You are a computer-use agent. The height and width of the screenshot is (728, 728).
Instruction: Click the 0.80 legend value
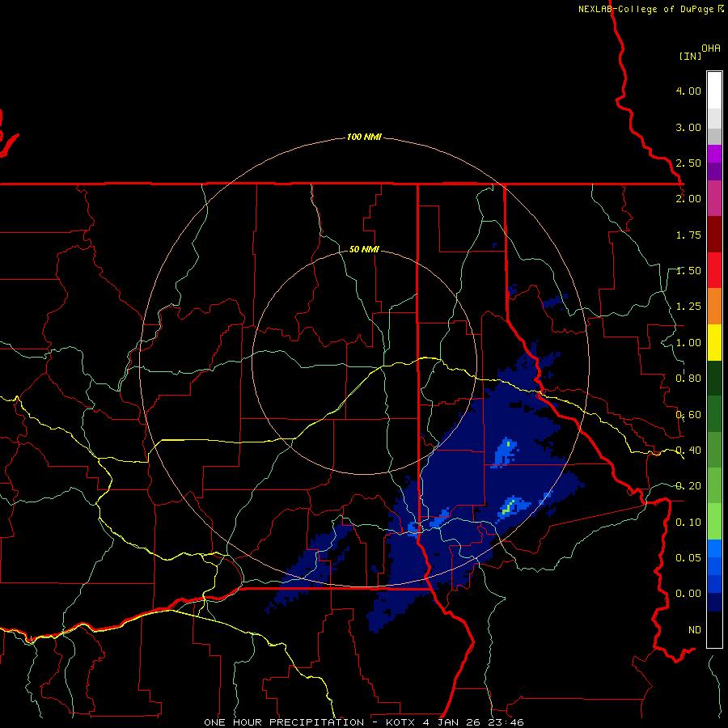[x=688, y=379]
